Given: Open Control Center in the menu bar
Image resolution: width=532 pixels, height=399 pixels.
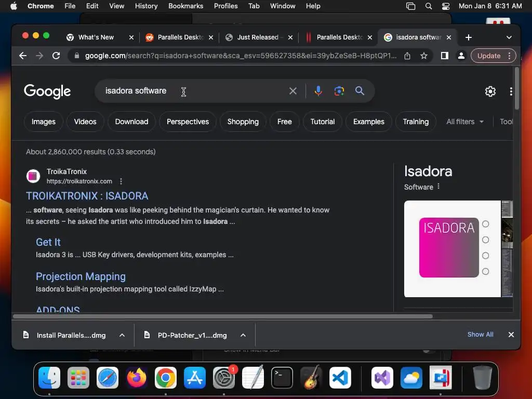Looking at the screenshot, I should [x=445, y=6].
